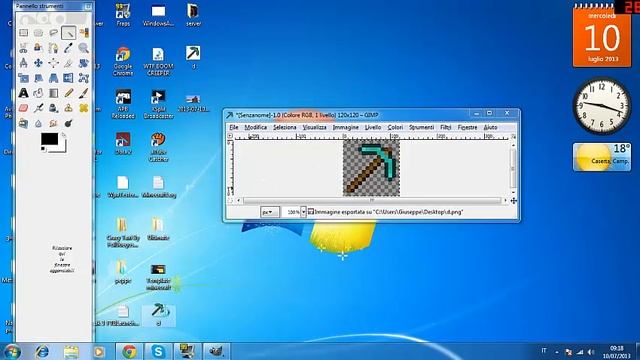Image resolution: width=640 pixels, height=360 pixels.
Task: Click the vertical scrollbar of the canvas
Action: pos(513,168)
